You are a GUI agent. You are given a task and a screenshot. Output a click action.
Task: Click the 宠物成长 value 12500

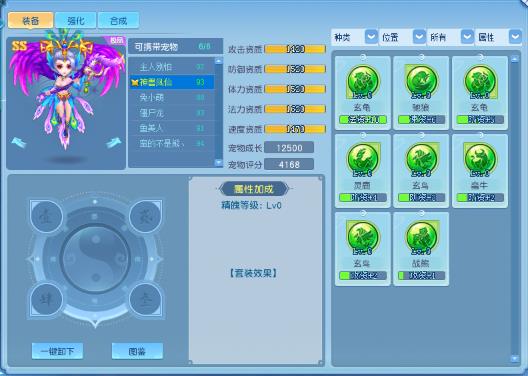[x=289, y=148]
